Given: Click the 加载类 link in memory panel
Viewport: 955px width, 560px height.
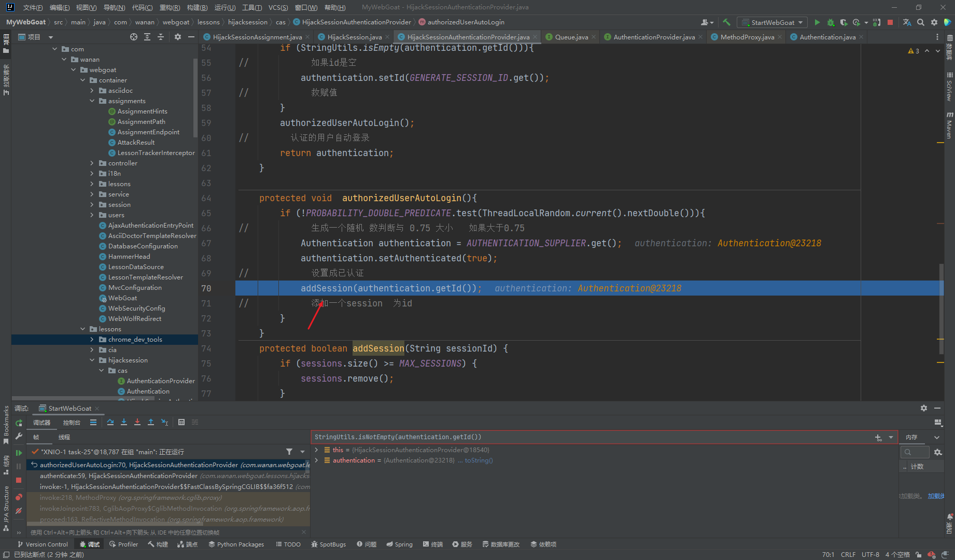Looking at the screenshot, I should click(x=935, y=496).
